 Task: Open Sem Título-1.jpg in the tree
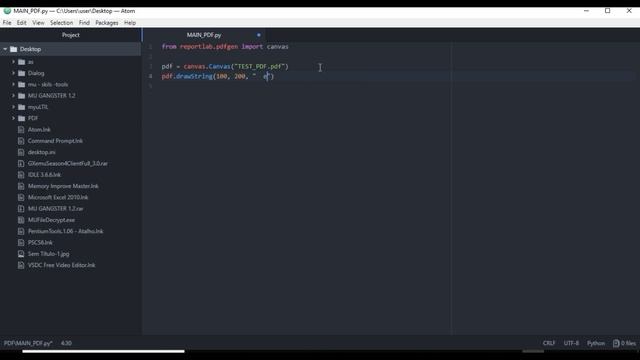coord(48,254)
